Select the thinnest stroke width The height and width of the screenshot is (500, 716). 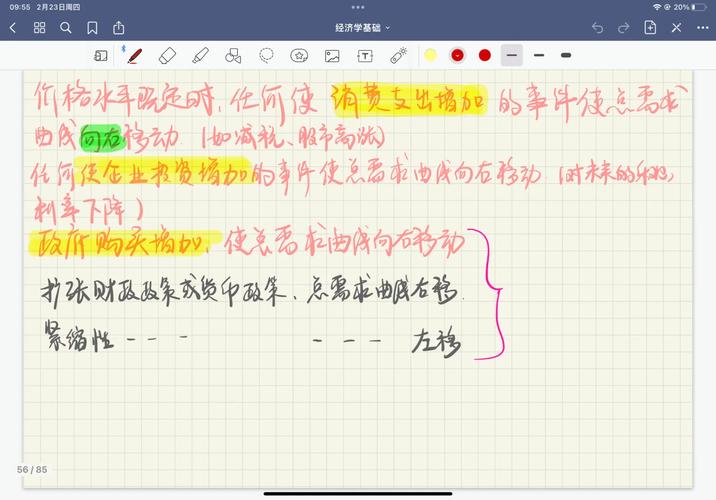(511, 55)
